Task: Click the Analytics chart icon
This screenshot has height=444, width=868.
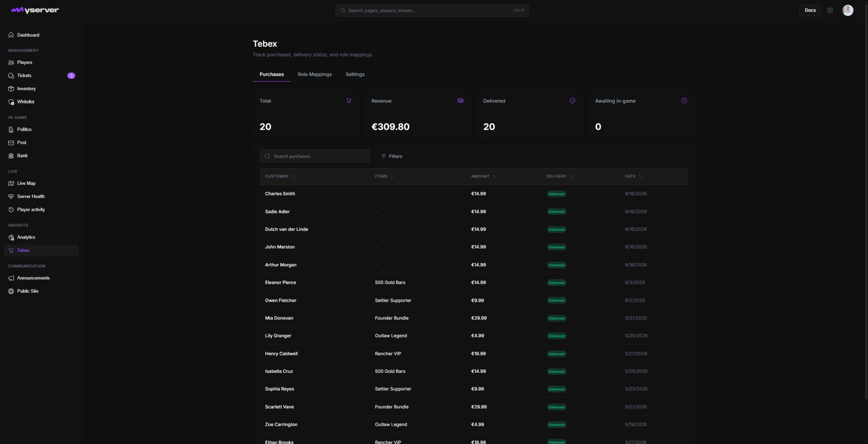Action: coord(11,237)
